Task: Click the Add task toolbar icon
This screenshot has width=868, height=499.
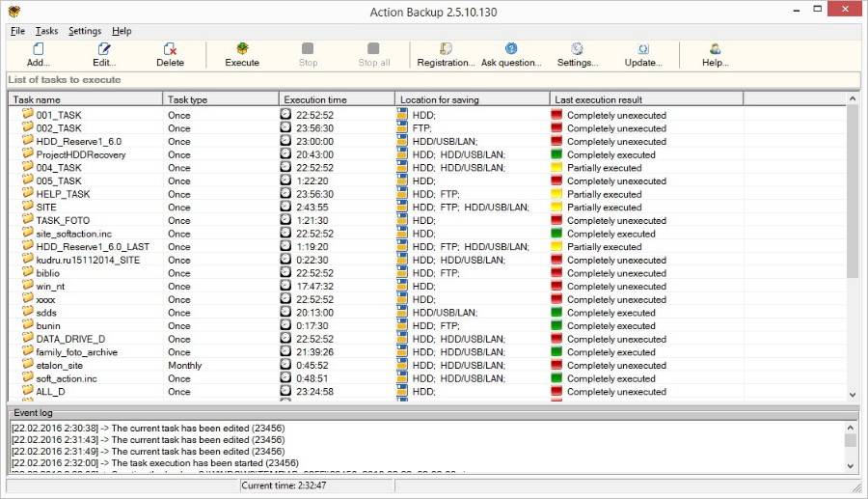Action: 39,49
